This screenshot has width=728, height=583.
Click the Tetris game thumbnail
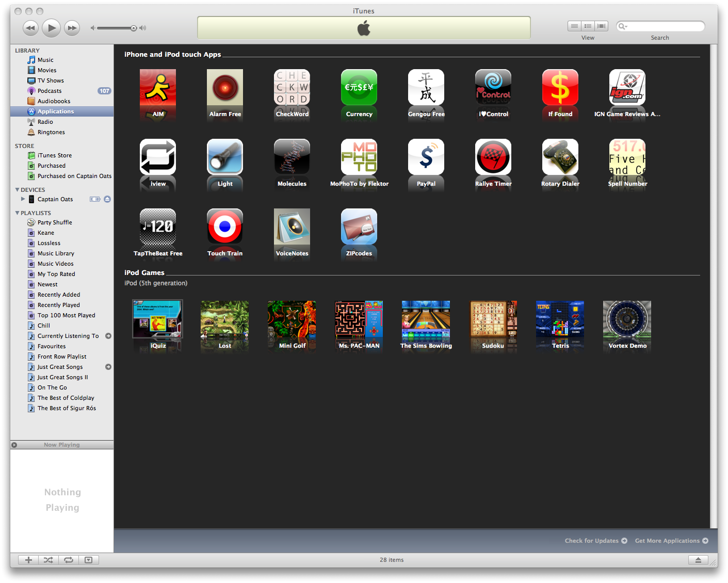(560, 319)
